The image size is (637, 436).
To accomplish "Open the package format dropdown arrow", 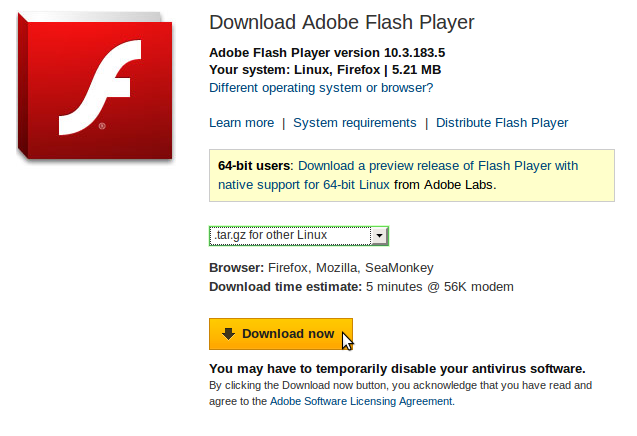I will (379, 236).
